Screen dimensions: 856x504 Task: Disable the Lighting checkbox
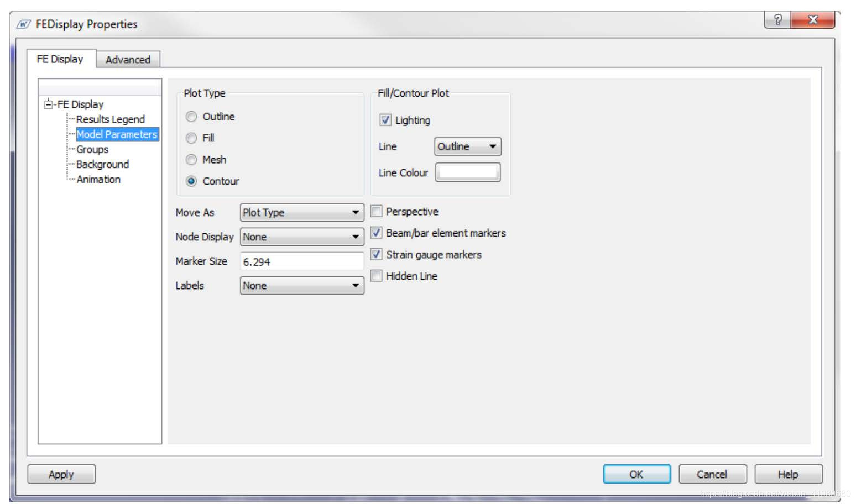click(x=384, y=120)
